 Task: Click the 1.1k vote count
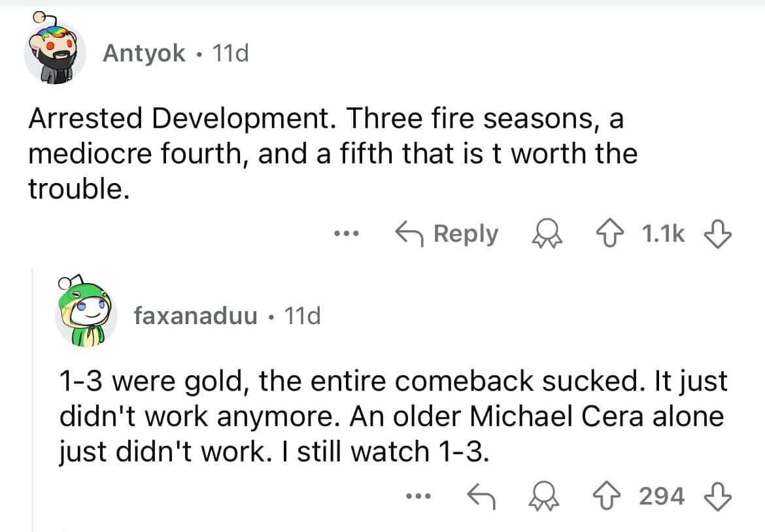664,233
